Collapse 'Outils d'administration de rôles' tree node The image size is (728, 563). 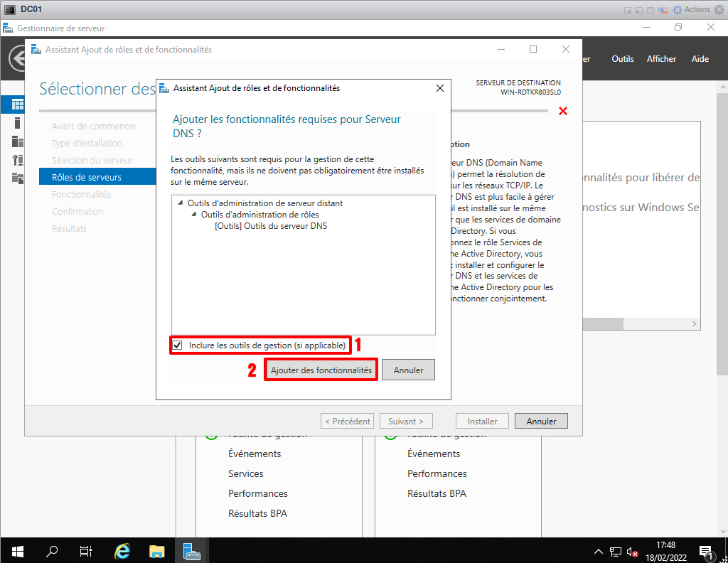[194, 215]
